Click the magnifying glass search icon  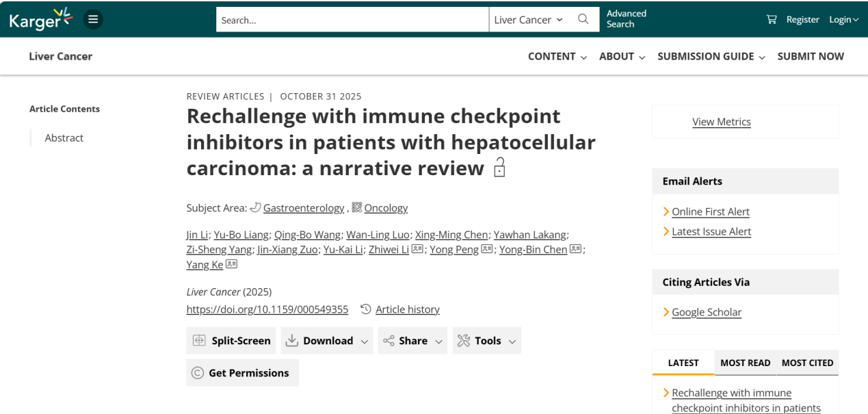coord(583,19)
